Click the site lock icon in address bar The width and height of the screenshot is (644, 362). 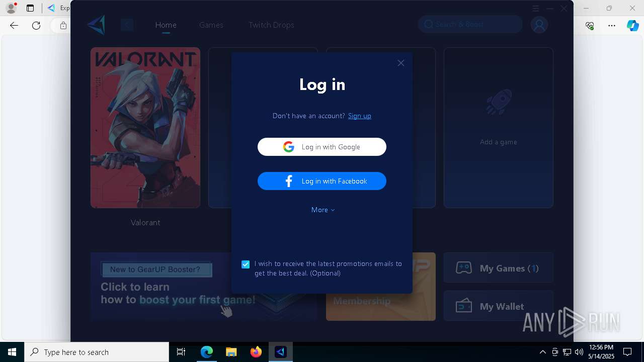point(63,25)
